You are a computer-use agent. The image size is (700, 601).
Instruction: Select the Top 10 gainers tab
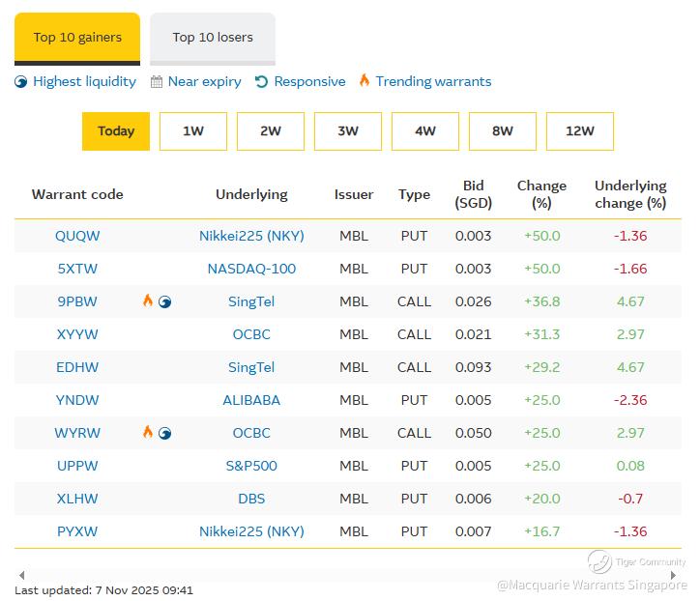77,38
